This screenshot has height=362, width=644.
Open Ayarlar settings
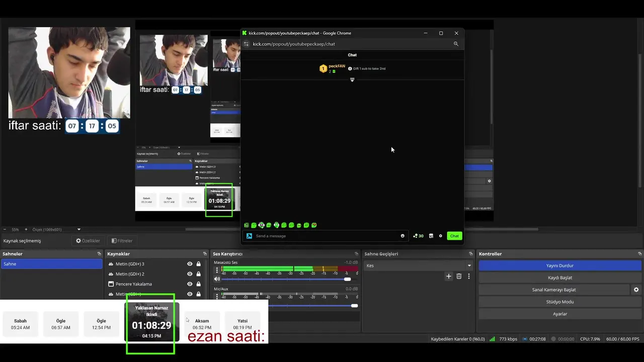click(560, 314)
